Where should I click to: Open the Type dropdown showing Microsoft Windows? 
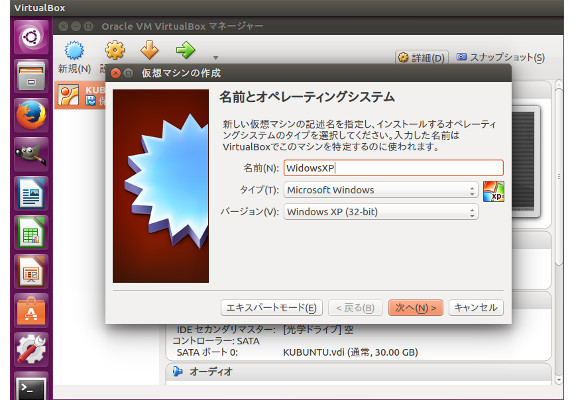pyautogui.click(x=381, y=190)
